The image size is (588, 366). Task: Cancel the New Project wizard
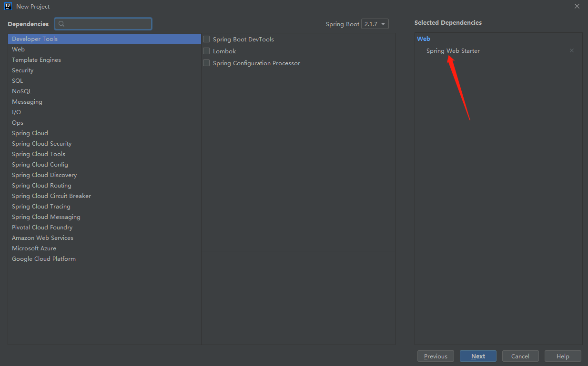coord(520,356)
